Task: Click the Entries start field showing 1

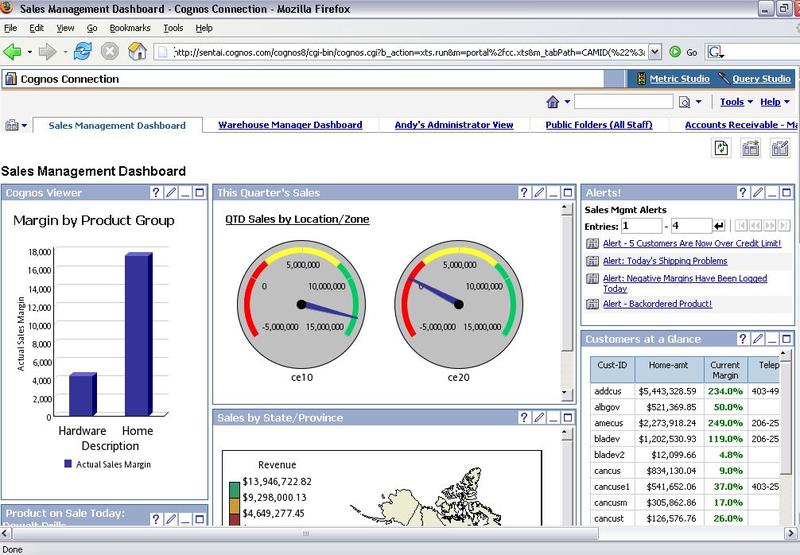Action: pyautogui.click(x=641, y=225)
